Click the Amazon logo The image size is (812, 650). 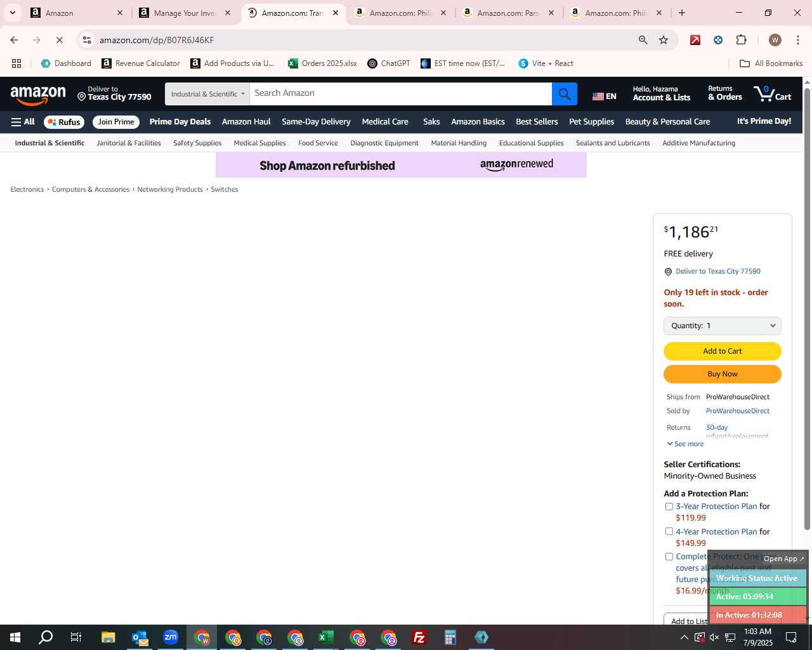pyautogui.click(x=38, y=95)
